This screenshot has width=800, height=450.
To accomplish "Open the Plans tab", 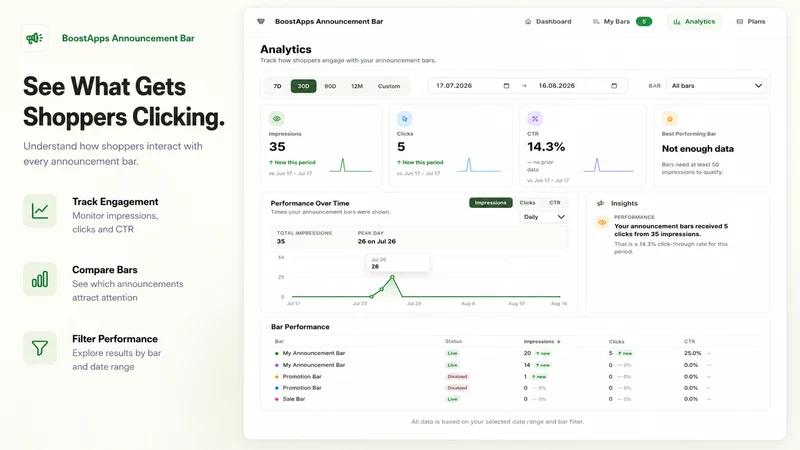I will tap(751, 21).
